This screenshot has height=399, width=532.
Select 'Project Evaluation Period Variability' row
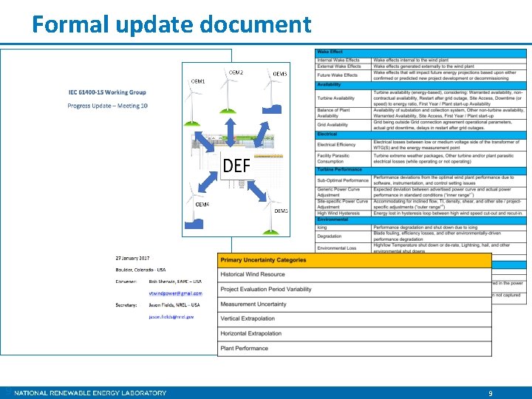(355, 290)
